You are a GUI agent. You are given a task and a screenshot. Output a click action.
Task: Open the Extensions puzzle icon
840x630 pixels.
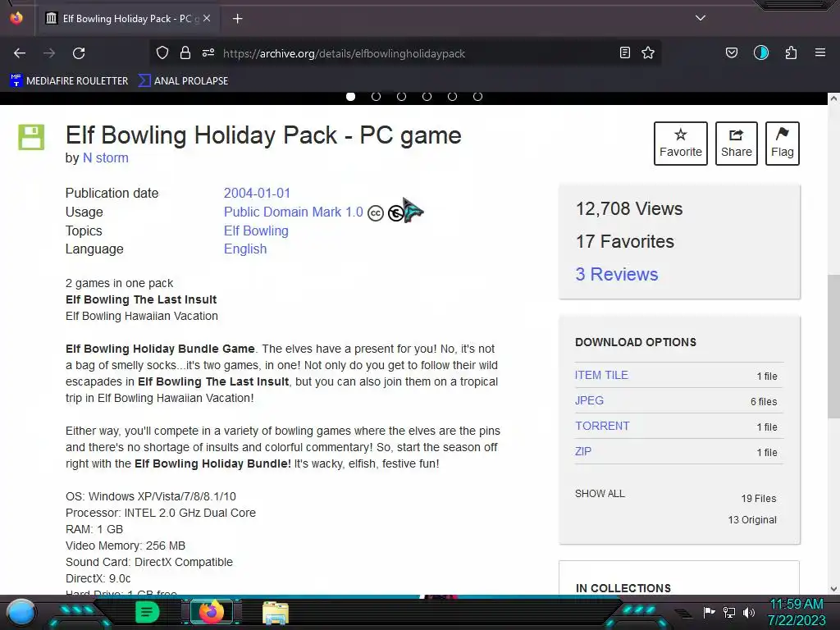(792, 52)
